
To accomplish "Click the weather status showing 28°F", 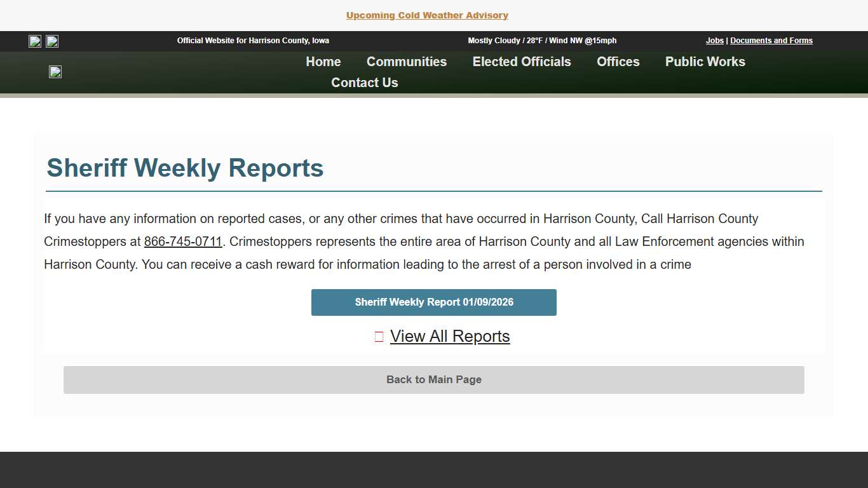I will [x=541, y=41].
